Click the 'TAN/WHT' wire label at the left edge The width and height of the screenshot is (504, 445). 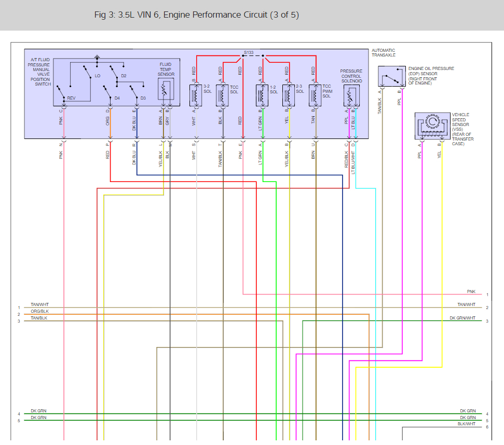coord(40,304)
